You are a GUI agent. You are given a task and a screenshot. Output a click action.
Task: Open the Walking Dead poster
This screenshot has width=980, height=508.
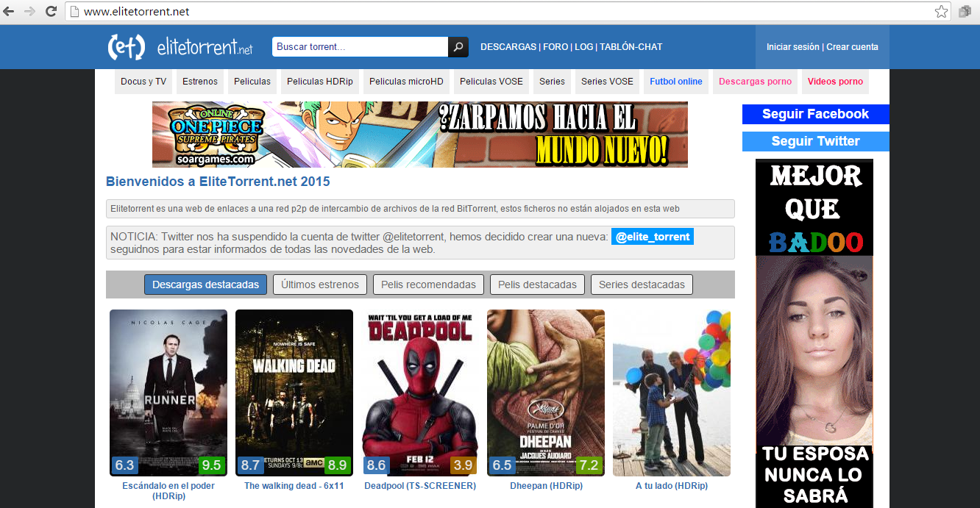coord(294,393)
